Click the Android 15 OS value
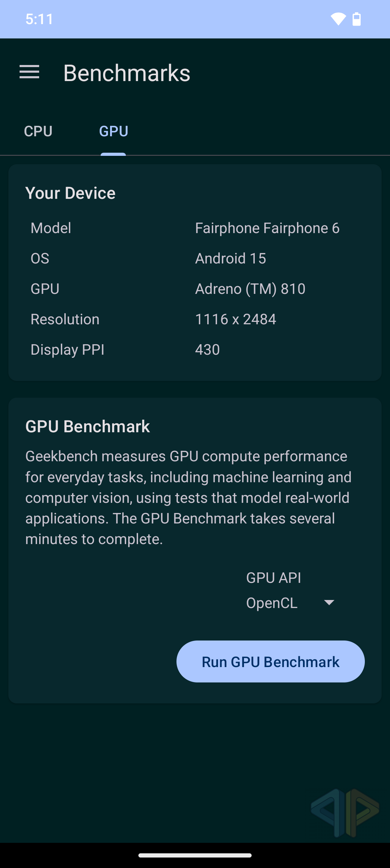This screenshot has height=868, width=390. coord(231,259)
